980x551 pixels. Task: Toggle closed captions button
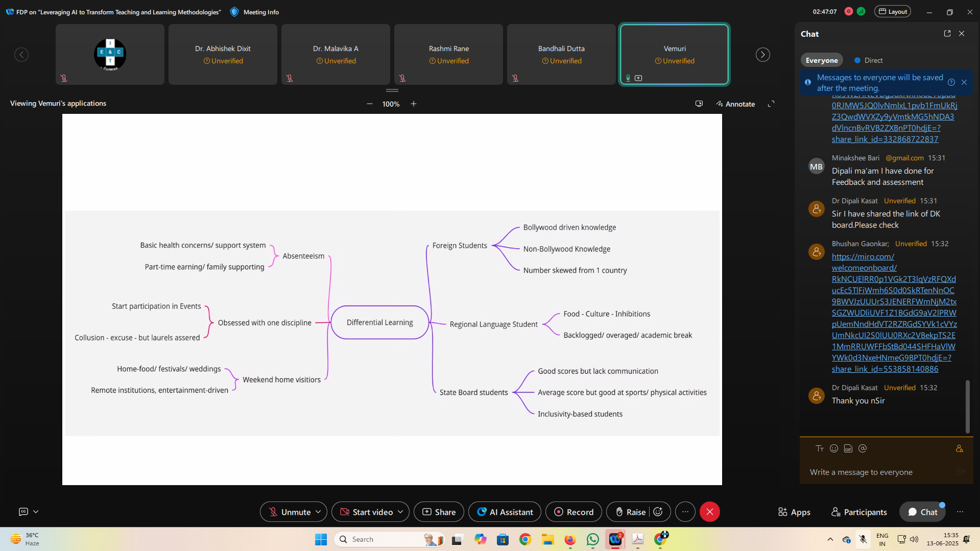pos(23,511)
